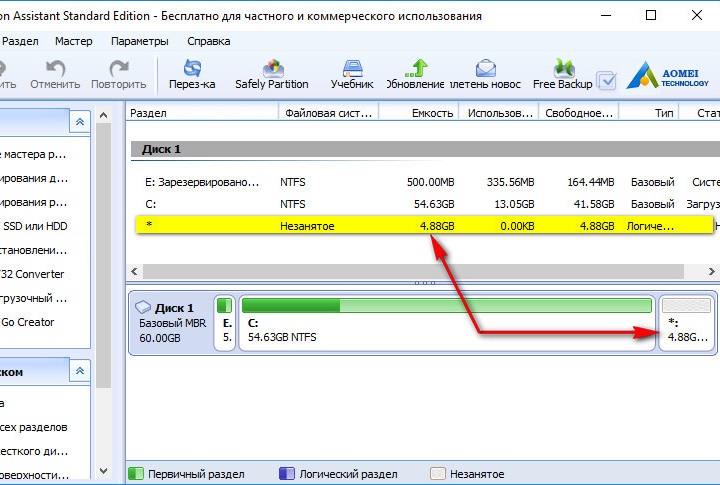Click the …сех разделов sidebar link
Image resolution: width=720 pixels, height=485 pixels.
click(34, 427)
